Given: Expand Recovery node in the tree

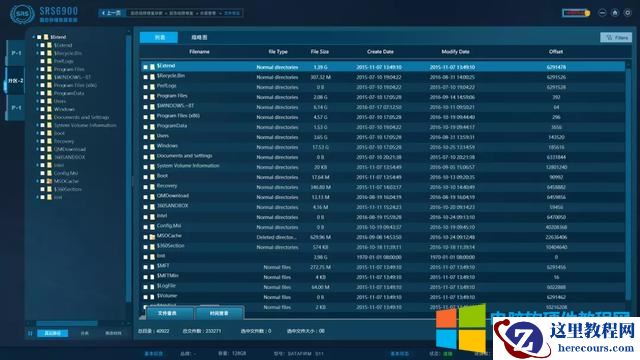Looking at the screenshot, I should click(38, 141).
